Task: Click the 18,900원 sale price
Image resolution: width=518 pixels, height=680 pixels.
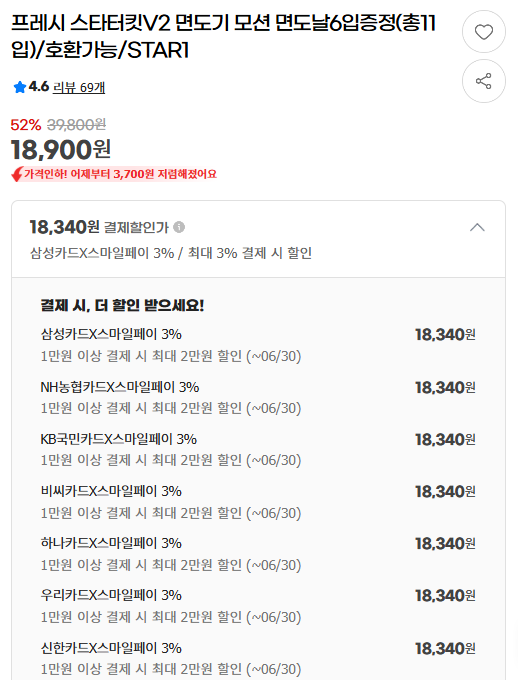Action: pyautogui.click(x=61, y=150)
